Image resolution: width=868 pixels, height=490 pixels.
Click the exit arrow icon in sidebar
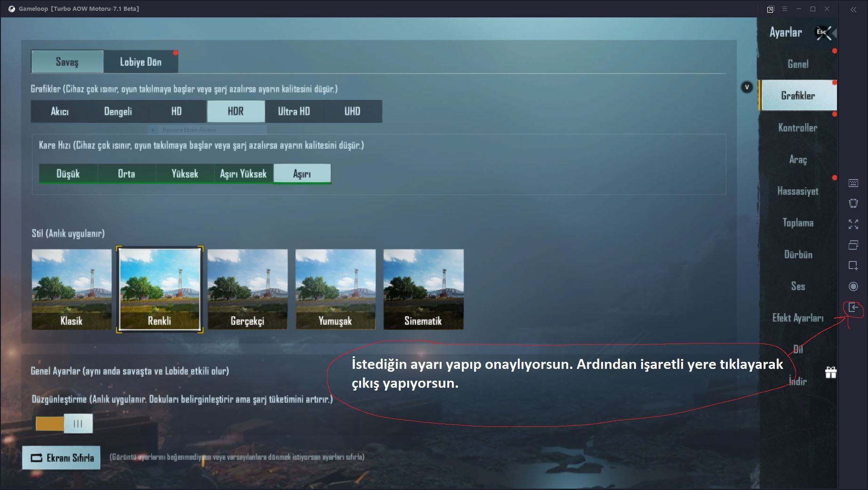(853, 308)
